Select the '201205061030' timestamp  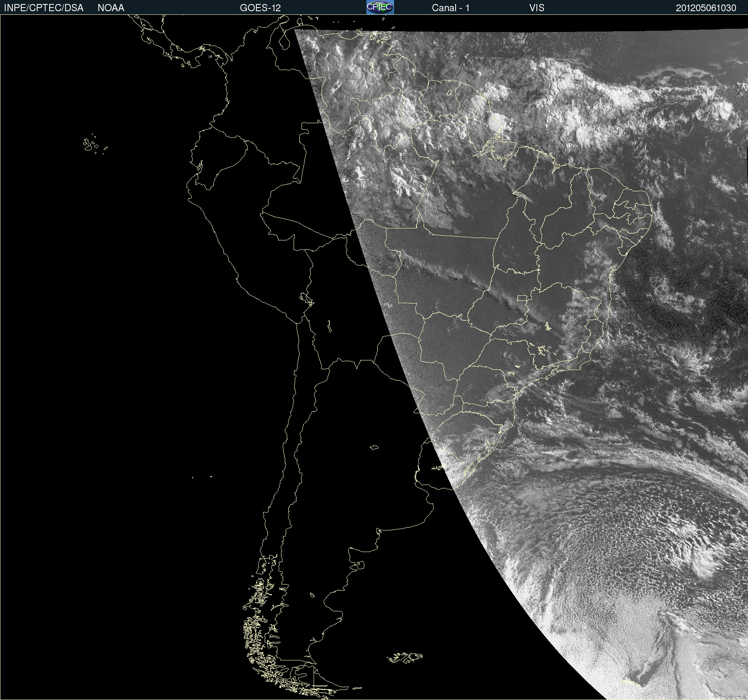[706, 8]
